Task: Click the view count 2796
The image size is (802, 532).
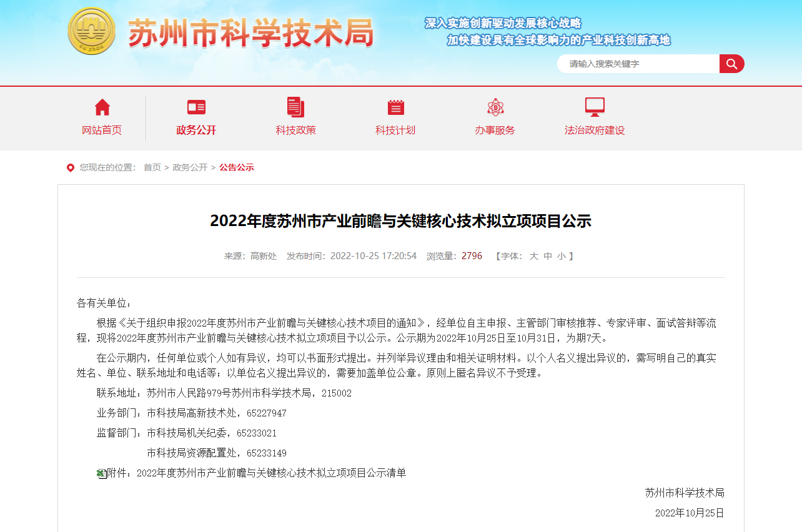Action: pyautogui.click(x=472, y=256)
